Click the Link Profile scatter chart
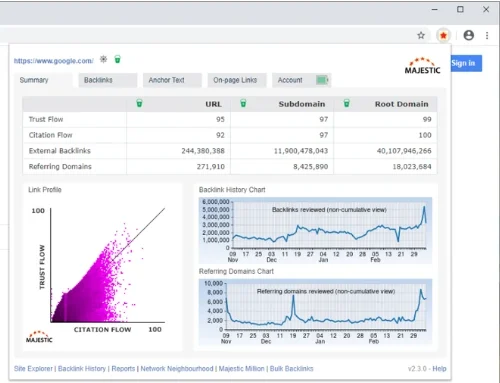The height and width of the screenshot is (383, 500). point(102,270)
